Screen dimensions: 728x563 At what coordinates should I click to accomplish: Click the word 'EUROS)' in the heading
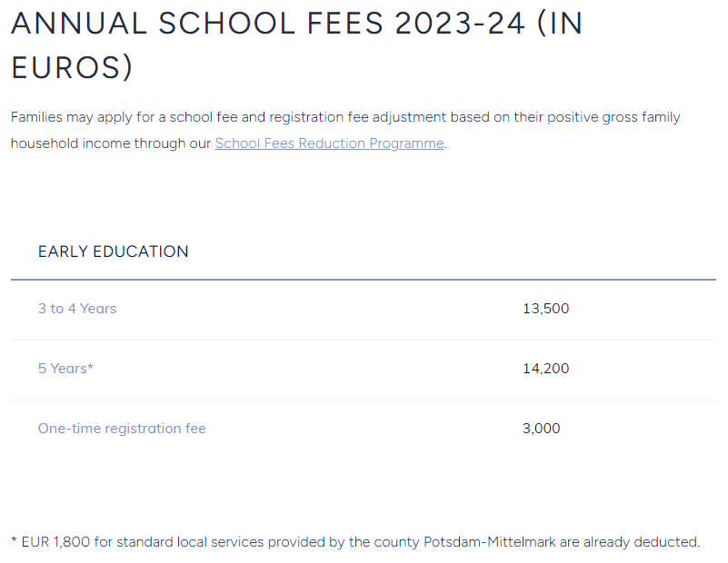tap(72, 67)
